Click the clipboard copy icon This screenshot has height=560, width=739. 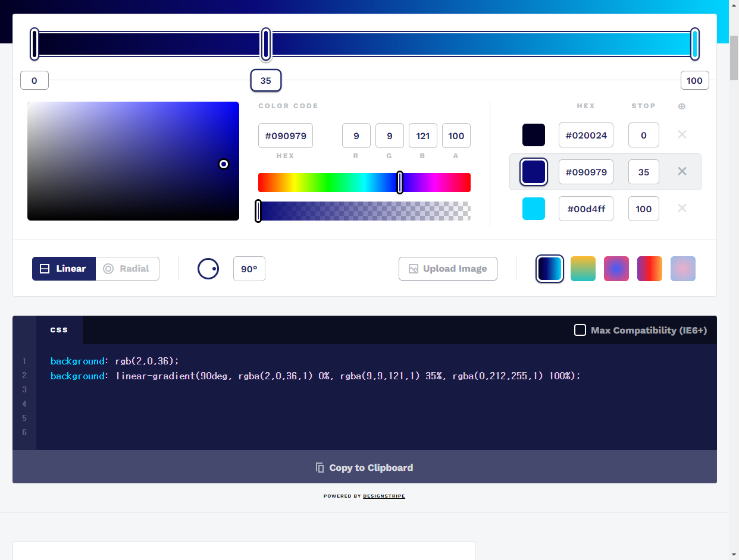(x=321, y=467)
